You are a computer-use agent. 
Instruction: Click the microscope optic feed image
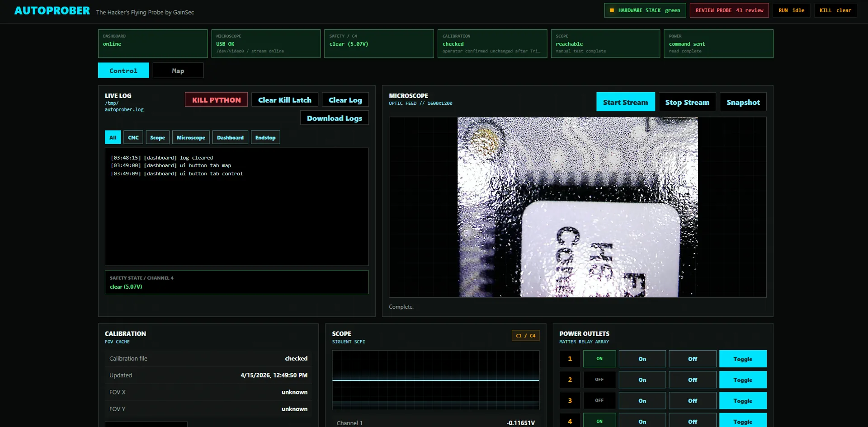pyautogui.click(x=577, y=207)
